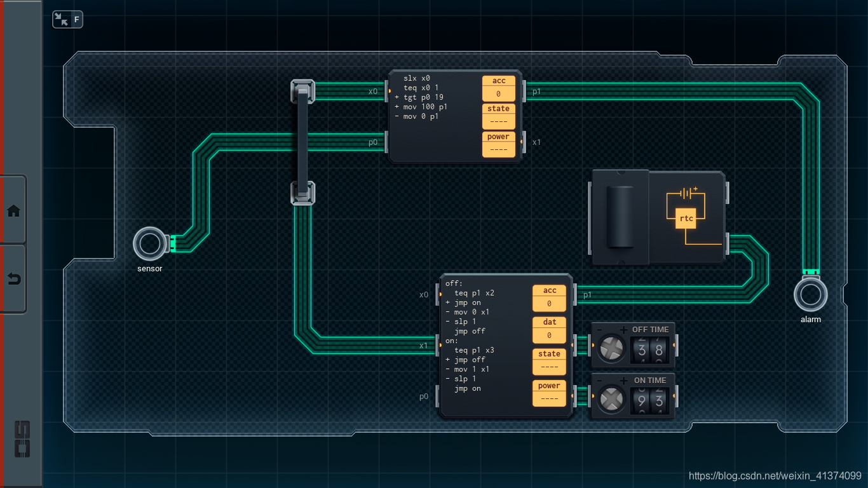The width and height of the screenshot is (868, 488).
Task: Click the ON TIME label
Action: [650, 381]
